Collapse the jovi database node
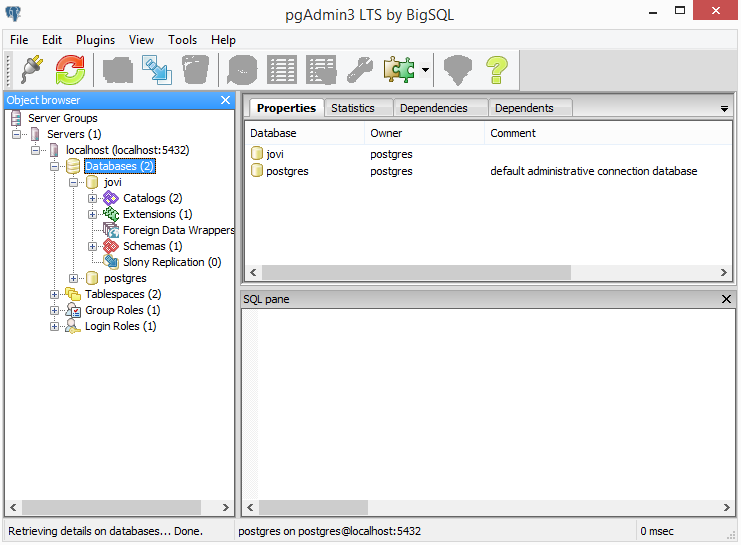The height and width of the screenshot is (545, 741). tap(74, 182)
